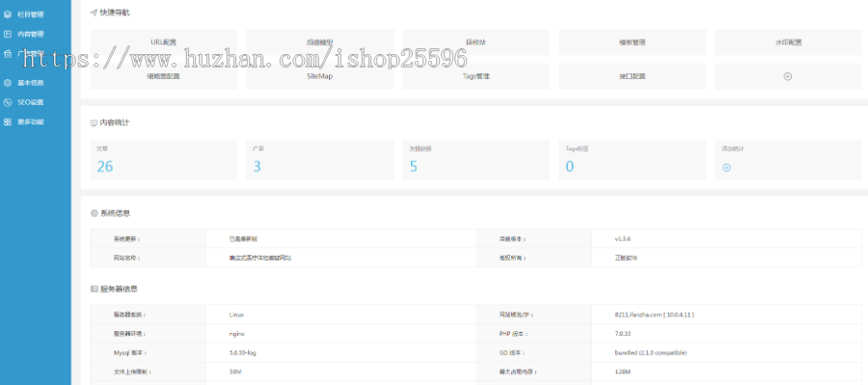The height and width of the screenshot is (385, 868).
Task: Open the 水印配置 shortcut
Action: coord(788,42)
